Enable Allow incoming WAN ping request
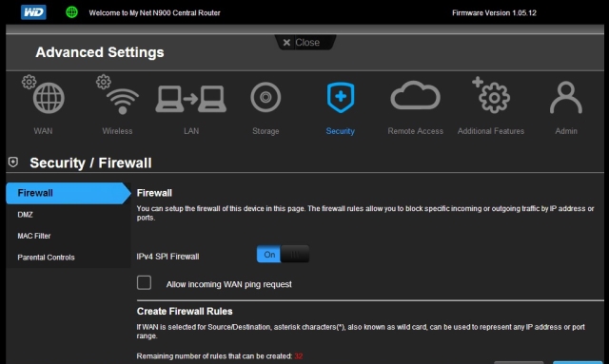The image size is (609, 364). 144,282
